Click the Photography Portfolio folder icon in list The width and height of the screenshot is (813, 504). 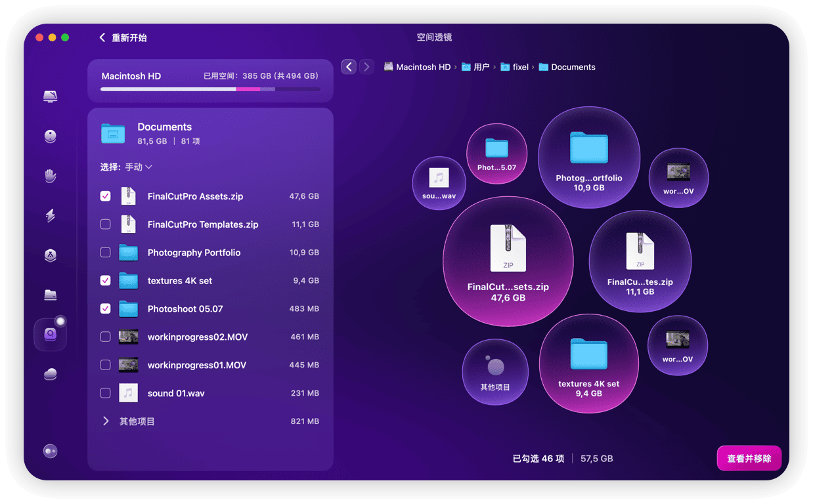[x=128, y=252]
